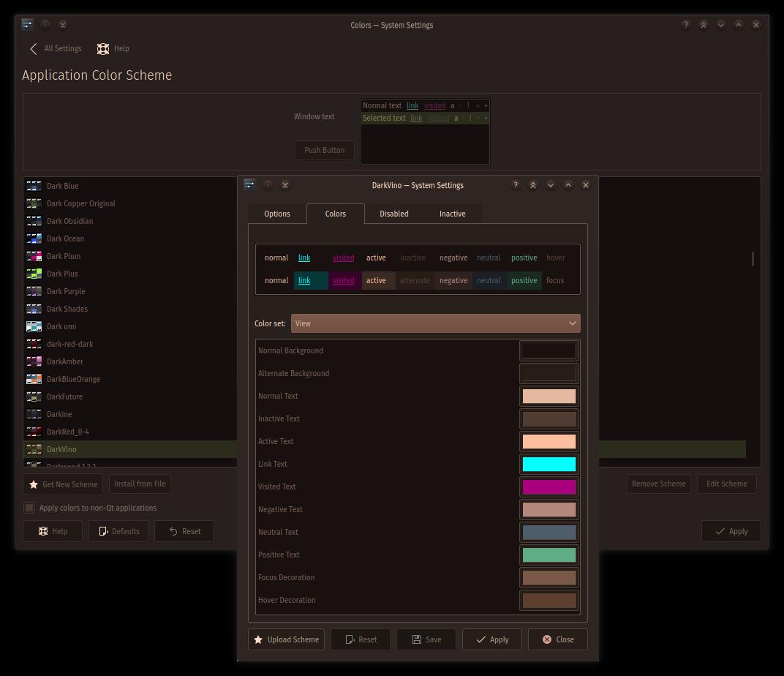Open the Inactive tab
Screen dimensions: 784x676
tap(453, 214)
